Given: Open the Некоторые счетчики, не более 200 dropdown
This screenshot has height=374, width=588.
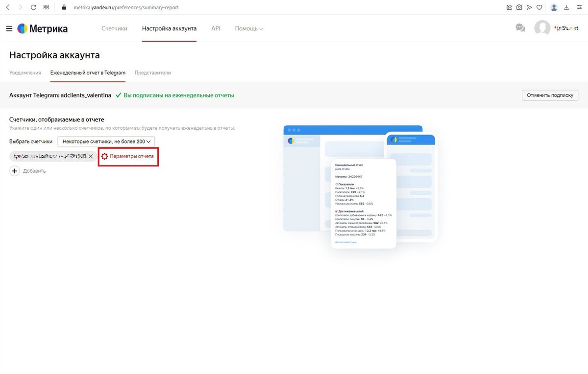Looking at the screenshot, I should coord(106,141).
